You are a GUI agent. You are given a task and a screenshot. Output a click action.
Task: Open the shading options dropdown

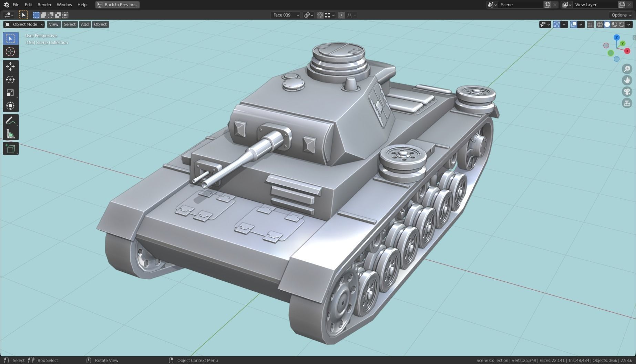click(x=629, y=24)
